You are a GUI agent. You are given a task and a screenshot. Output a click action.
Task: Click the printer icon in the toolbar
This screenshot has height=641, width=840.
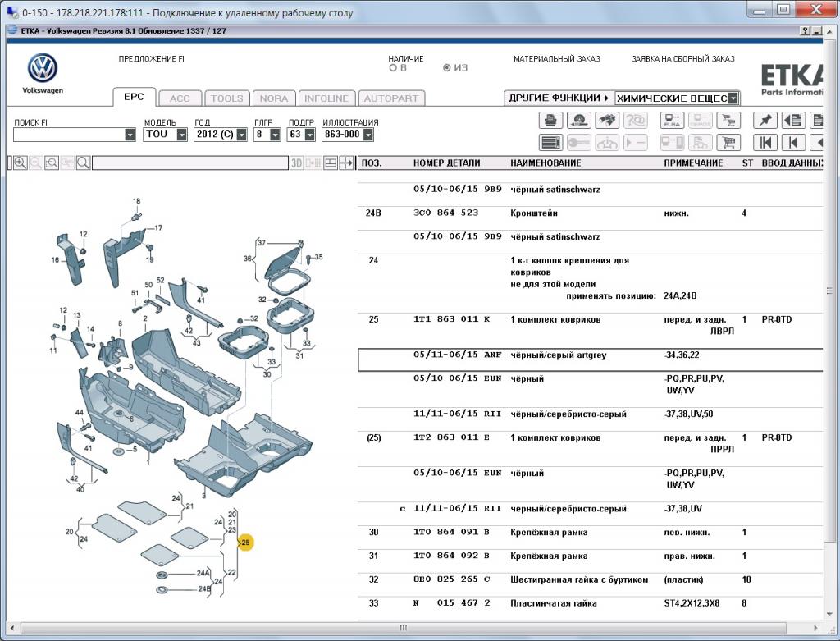coord(550,120)
